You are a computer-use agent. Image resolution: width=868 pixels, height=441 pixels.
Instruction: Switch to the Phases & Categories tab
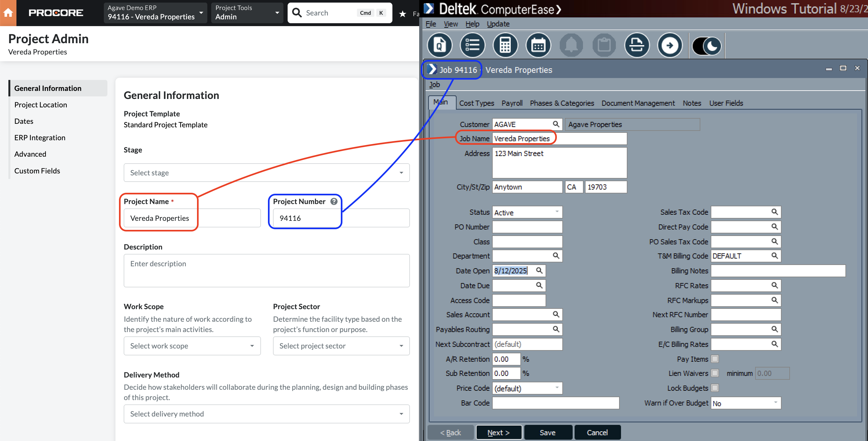[562, 103]
